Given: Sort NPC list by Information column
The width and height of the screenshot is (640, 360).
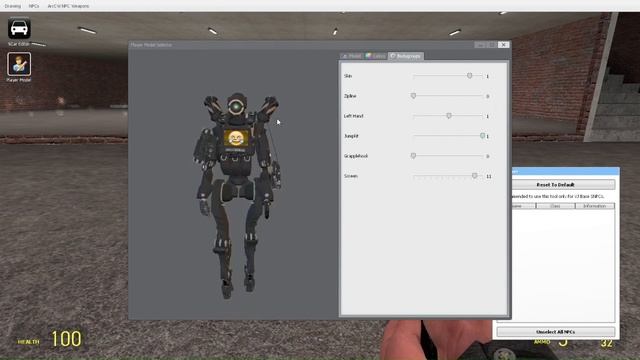Looking at the screenshot, I should click(x=594, y=206).
